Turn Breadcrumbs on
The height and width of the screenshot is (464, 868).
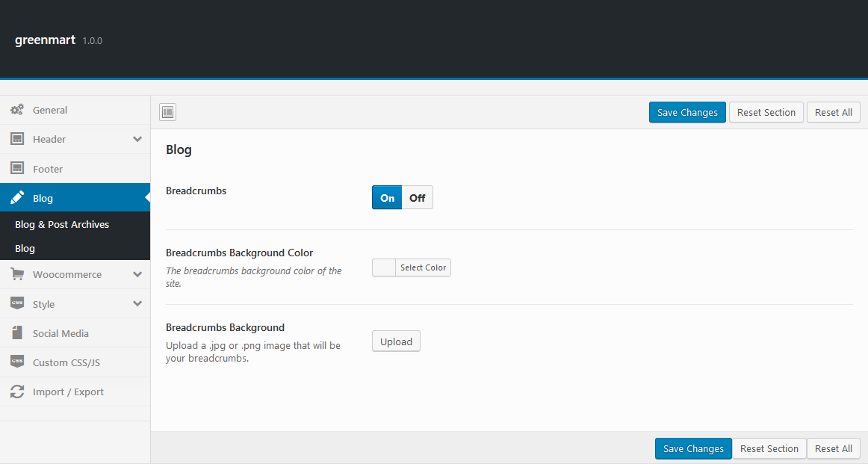pyautogui.click(x=387, y=198)
